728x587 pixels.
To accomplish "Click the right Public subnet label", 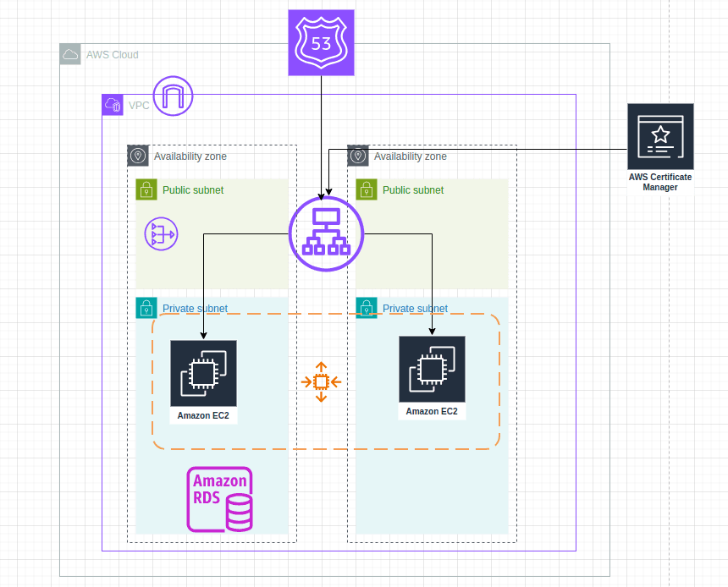I will click(x=412, y=189).
